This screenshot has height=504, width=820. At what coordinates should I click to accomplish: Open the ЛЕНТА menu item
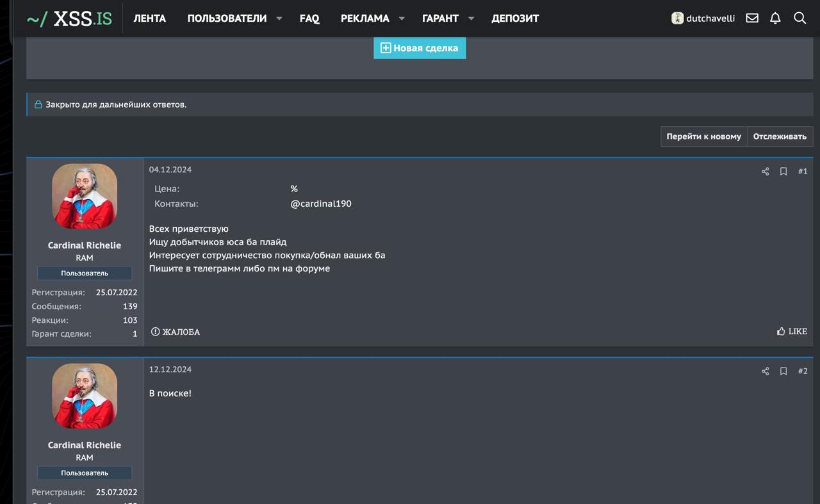149,19
